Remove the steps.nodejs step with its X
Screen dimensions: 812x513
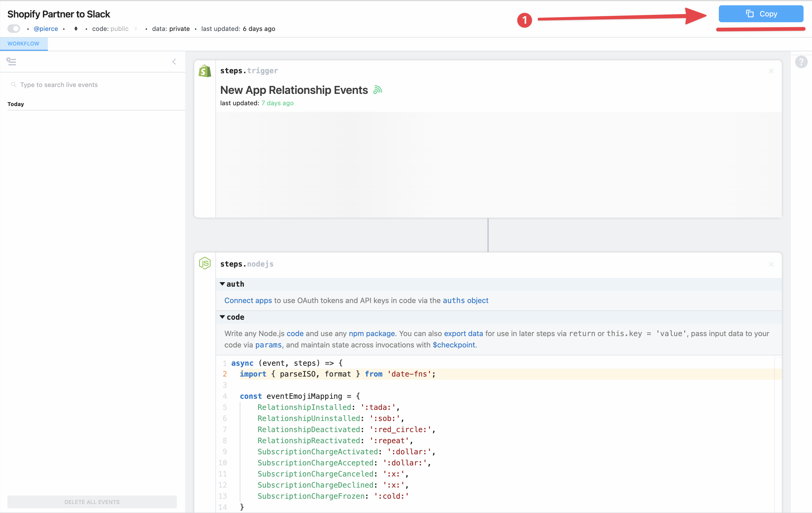pos(771,264)
